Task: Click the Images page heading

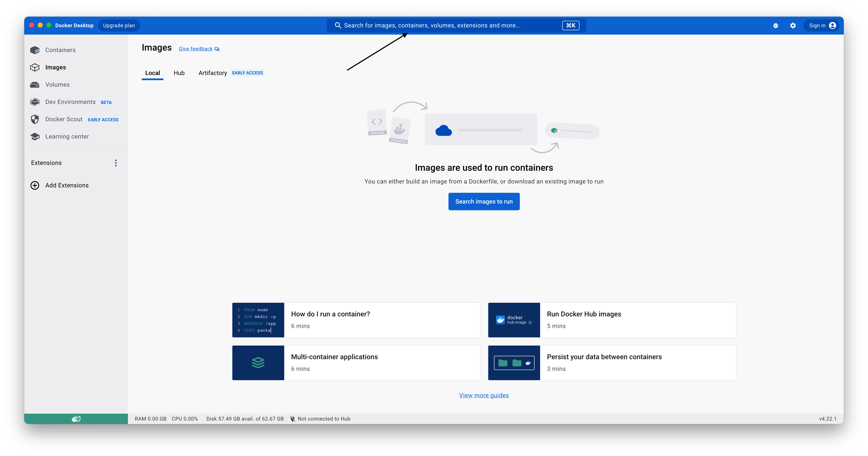Action: tap(157, 48)
